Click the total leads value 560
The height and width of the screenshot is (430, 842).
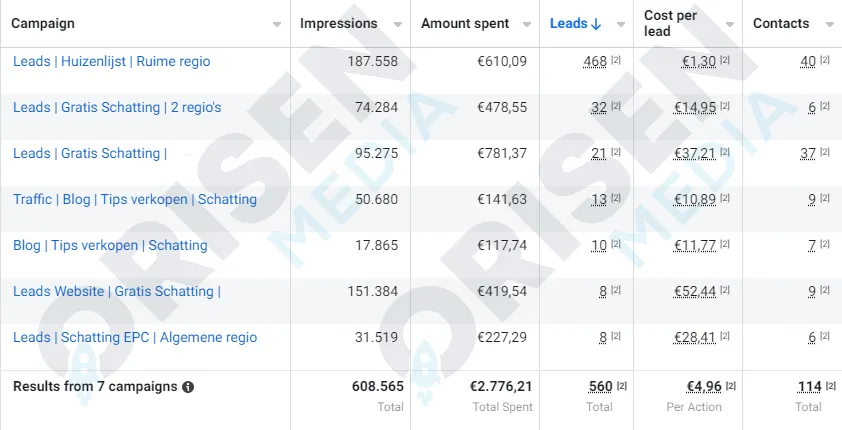click(x=600, y=387)
